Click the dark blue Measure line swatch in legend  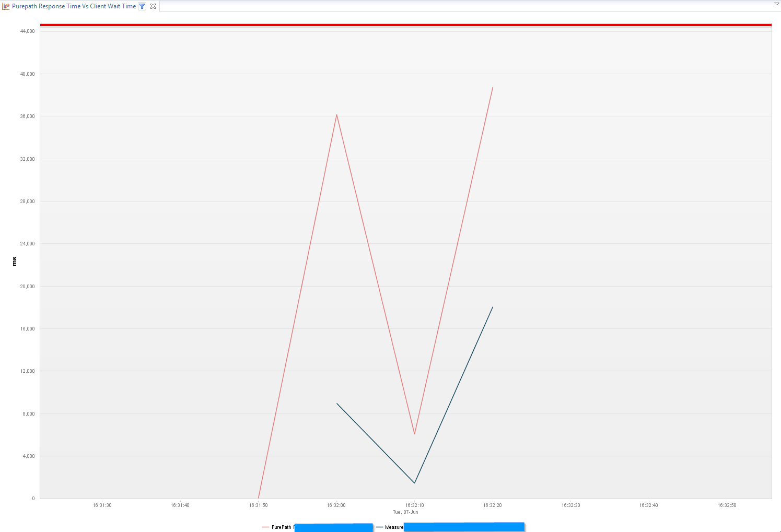[x=379, y=527]
